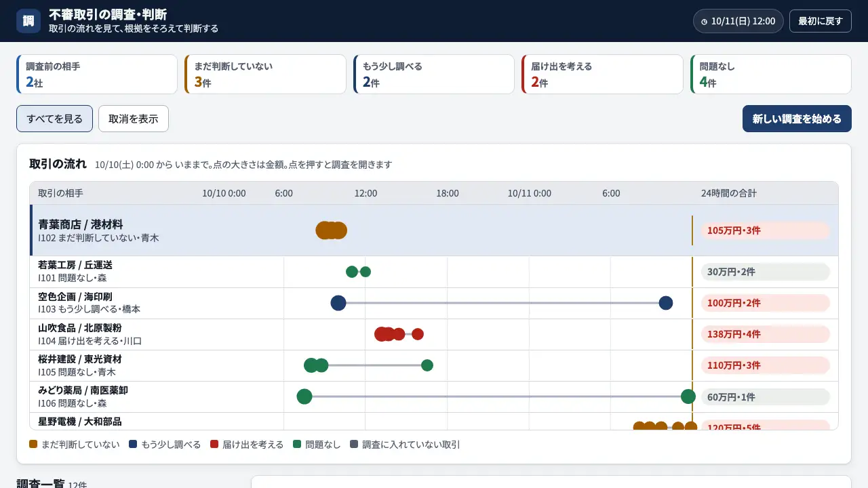Select the 届け出を考える 2件 summary card
Image resolution: width=868 pixels, height=488 pixels.
[x=602, y=75]
